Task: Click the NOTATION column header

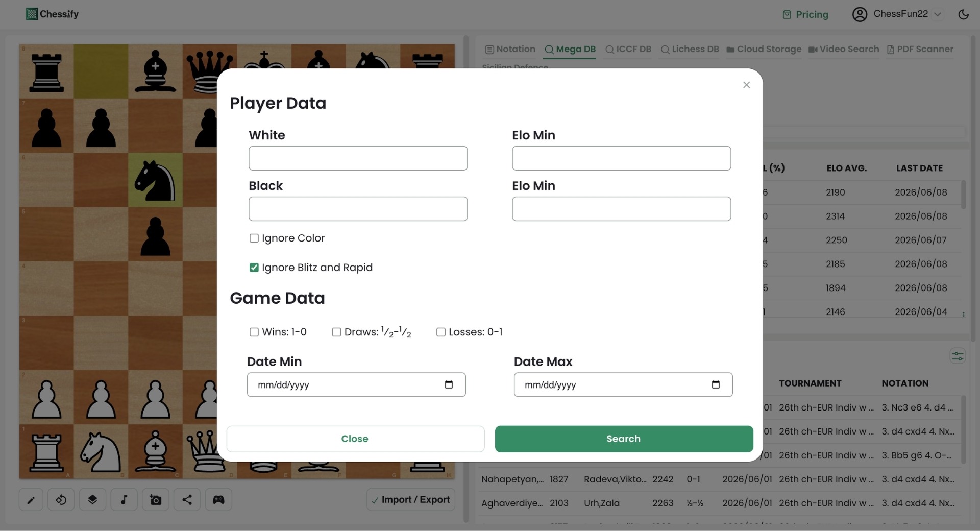Action: [905, 383]
